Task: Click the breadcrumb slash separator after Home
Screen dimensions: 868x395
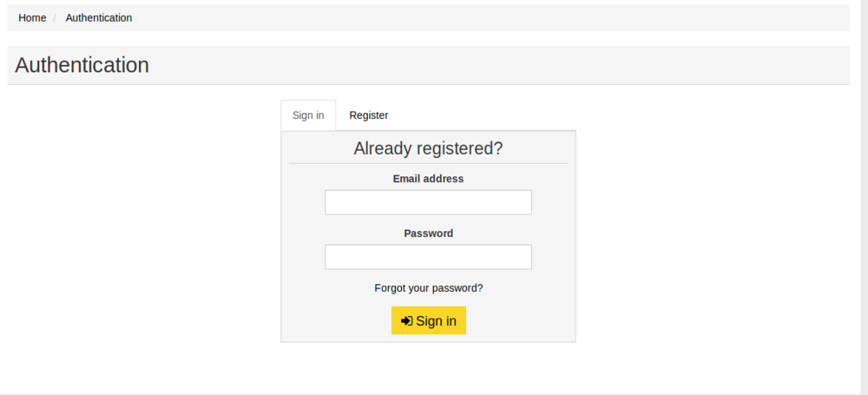Action: (56, 18)
